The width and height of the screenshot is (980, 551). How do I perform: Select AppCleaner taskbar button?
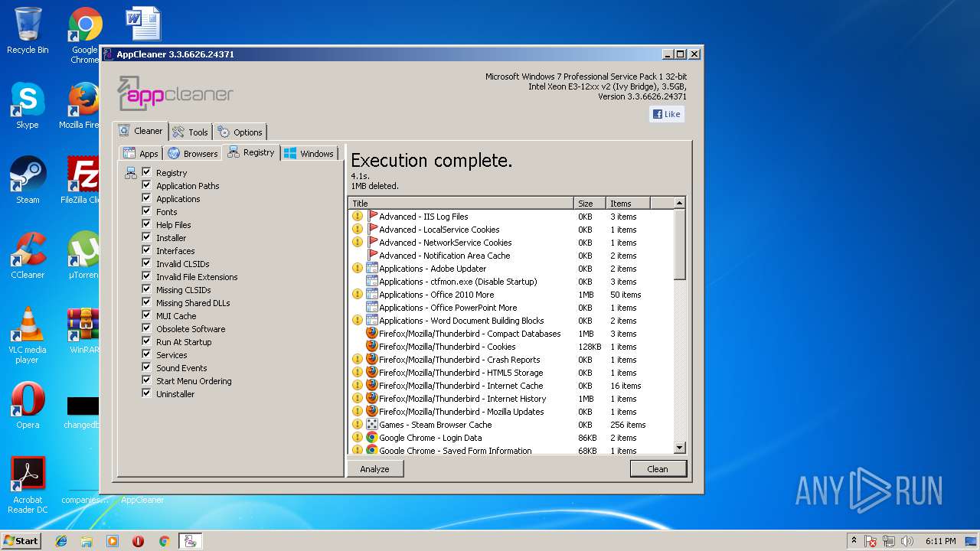coord(190,541)
